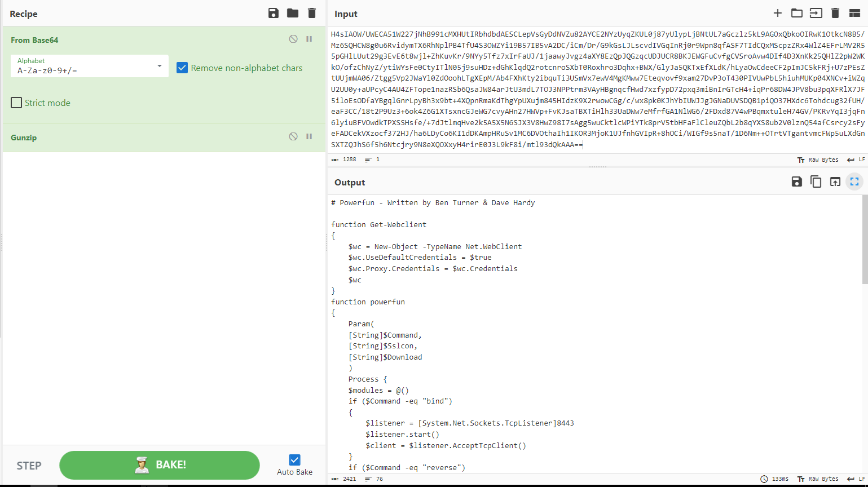Save the recipe with the disk icon
Viewport: 868px width, 487px height.
tap(274, 14)
